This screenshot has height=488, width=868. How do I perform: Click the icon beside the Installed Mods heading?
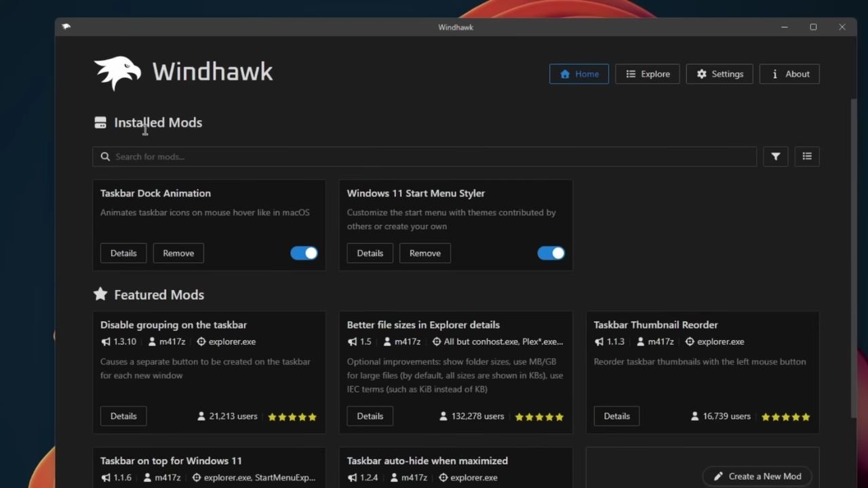click(x=100, y=123)
